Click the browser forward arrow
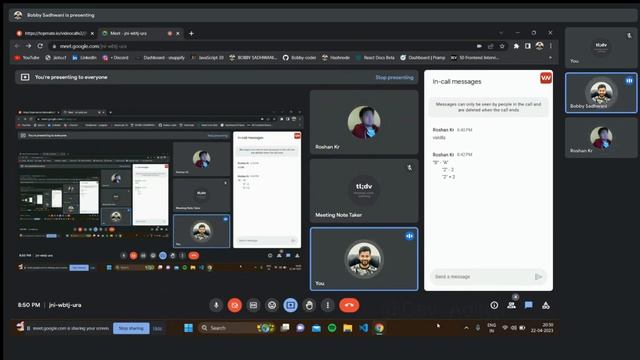 pos(28,46)
